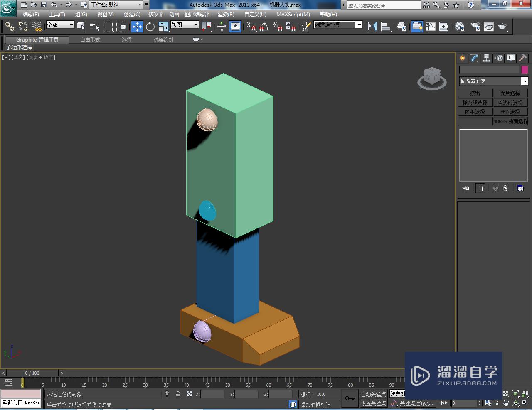This screenshot has height=410, width=532.
Task: Toggle Percent Snap
Action: 278,27
